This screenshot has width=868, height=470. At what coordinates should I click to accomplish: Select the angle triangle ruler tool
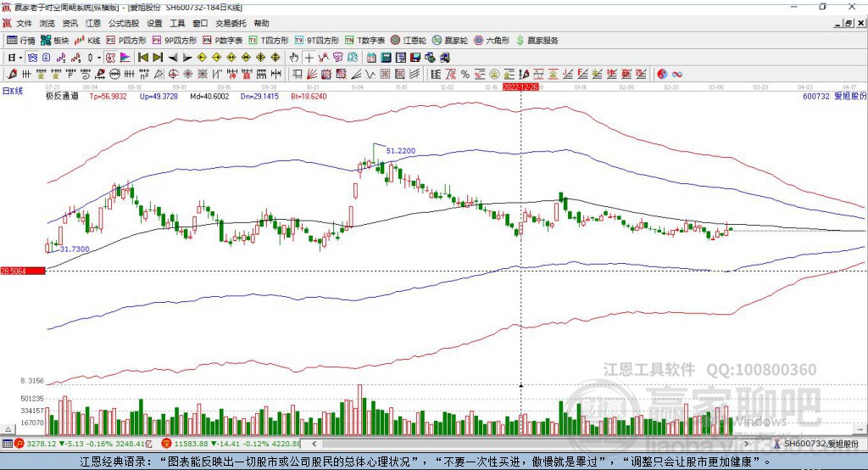pos(159,74)
